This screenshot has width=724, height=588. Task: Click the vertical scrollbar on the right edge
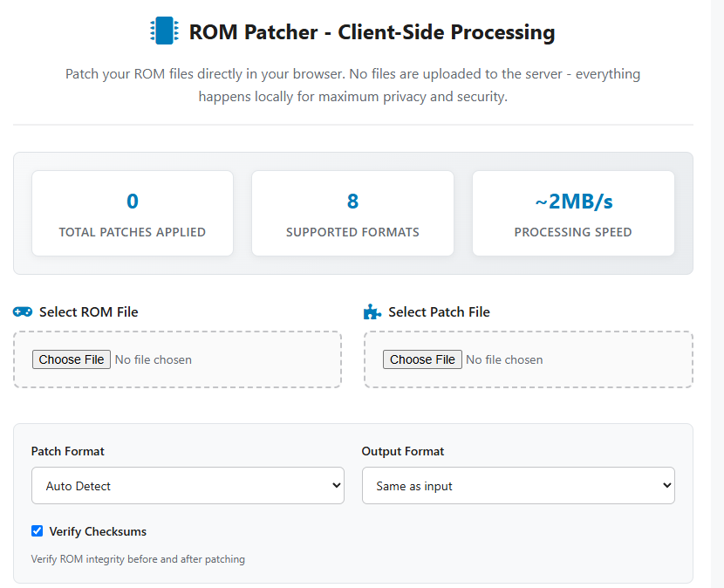(x=718, y=294)
